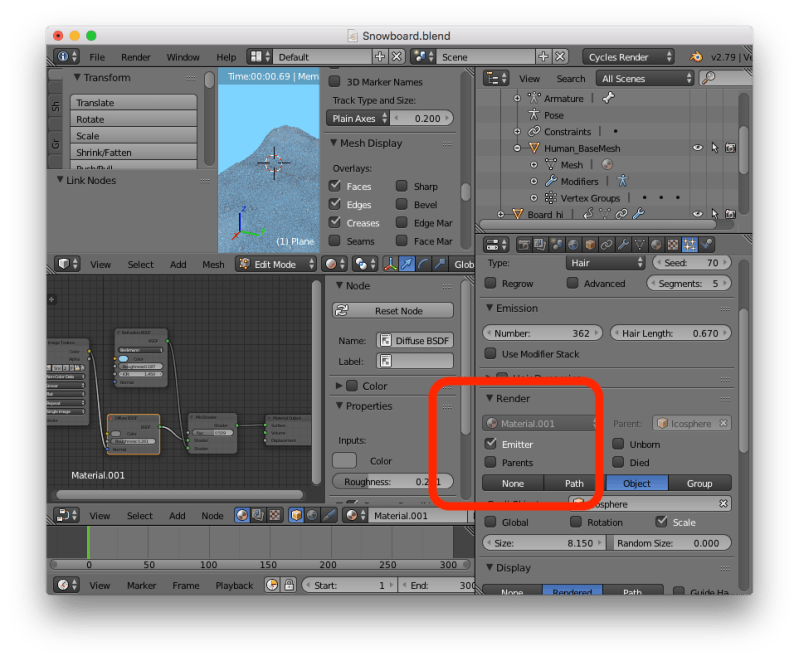The width and height of the screenshot is (799, 661).
Task: Open the Mesh Data properties tab (triangle icon)
Action: pyautogui.click(x=640, y=245)
